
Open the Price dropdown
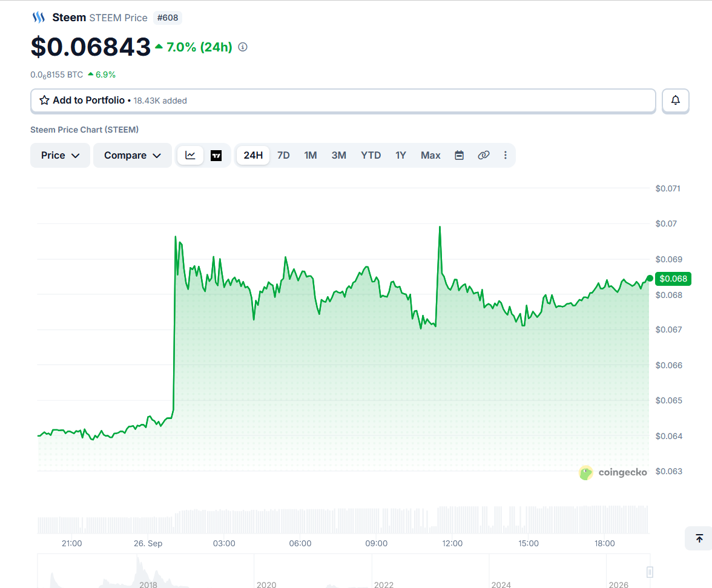click(x=60, y=155)
